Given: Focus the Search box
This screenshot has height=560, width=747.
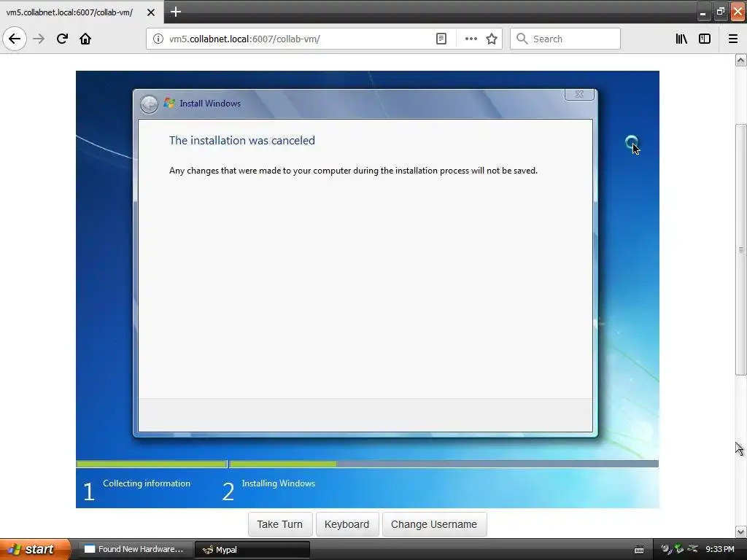Looking at the screenshot, I should tap(565, 39).
